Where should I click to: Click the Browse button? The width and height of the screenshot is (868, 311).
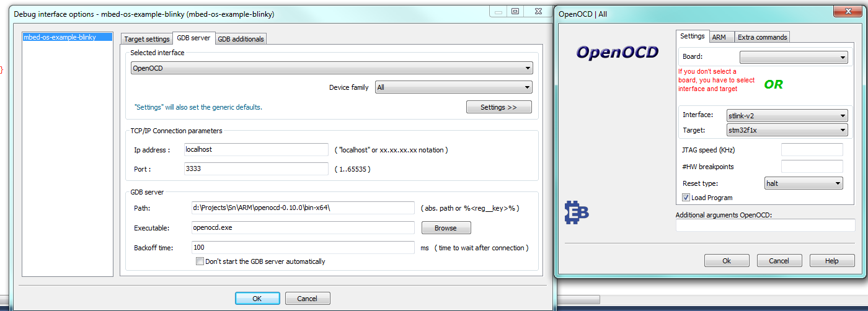tap(445, 228)
